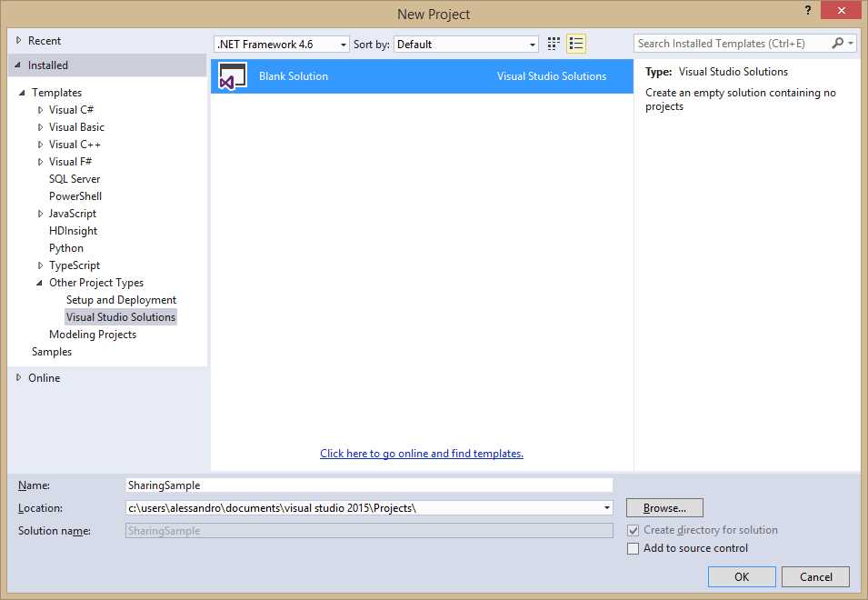The height and width of the screenshot is (600, 868).
Task: Expand the Visual C# node
Action: coord(40,110)
